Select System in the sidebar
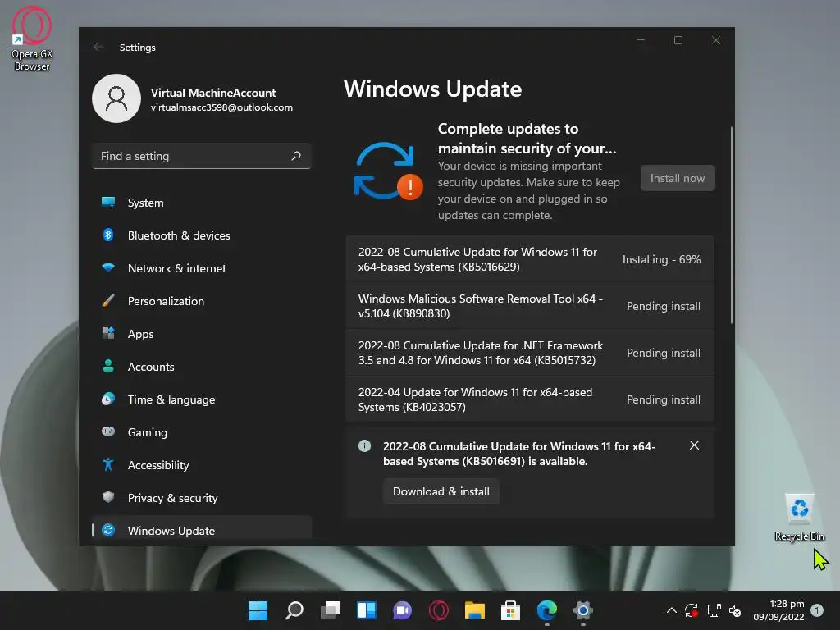 coord(202,203)
